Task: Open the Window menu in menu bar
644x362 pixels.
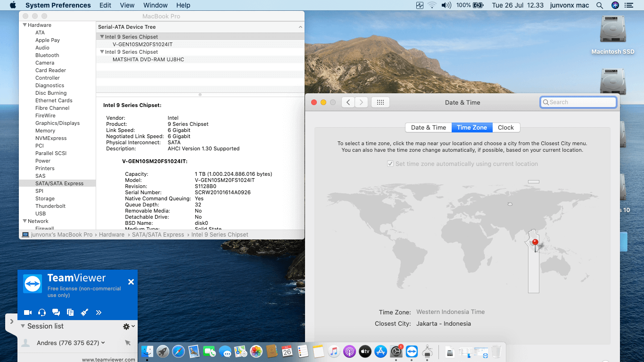Action: tap(155, 5)
